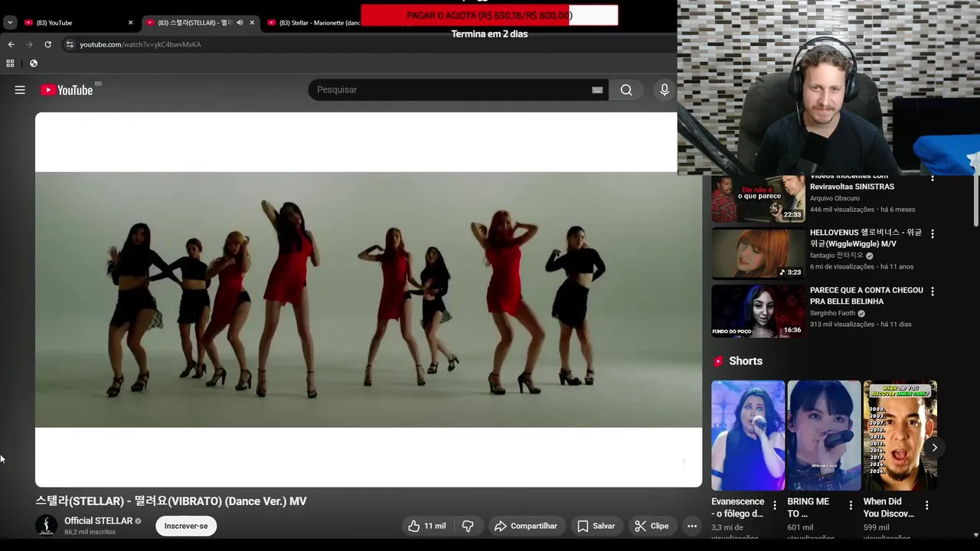The width and height of the screenshot is (980, 551).
Task: Click the 86,2 mil inscritos text
Action: point(90,532)
